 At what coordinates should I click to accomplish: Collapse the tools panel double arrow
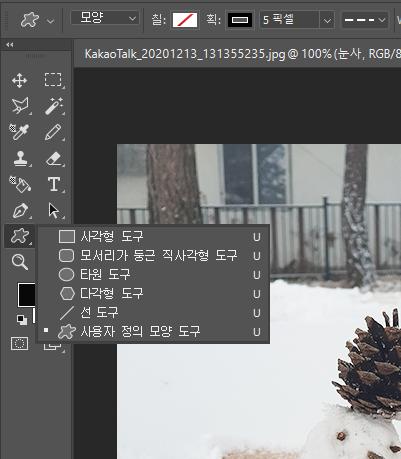[10, 44]
